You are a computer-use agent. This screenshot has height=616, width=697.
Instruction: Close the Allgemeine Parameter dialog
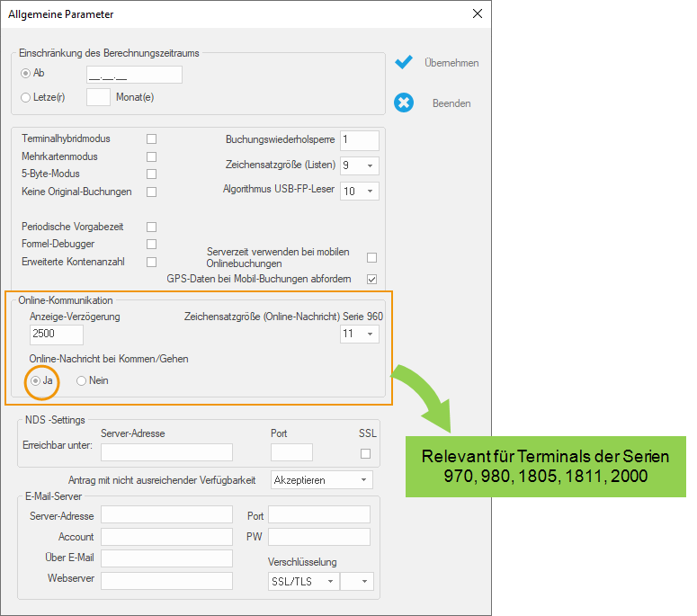[x=477, y=13]
